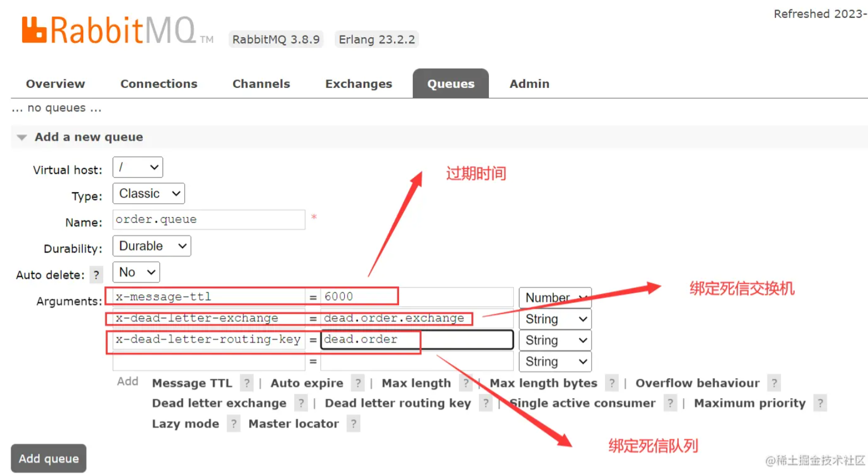Click the RabbitMQ 3.8.9 version badge
Screen dimensions: 868x476
pos(276,39)
